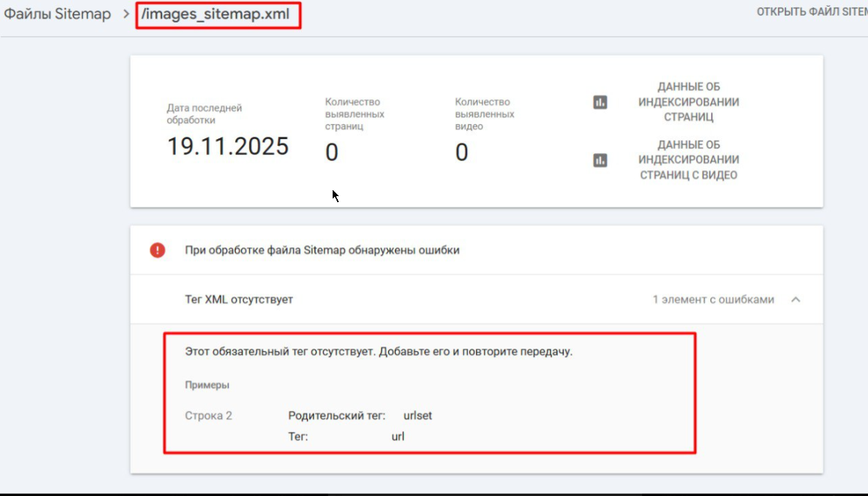Collapse the Тег XML отсутствует section chevron

(x=795, y=299)
